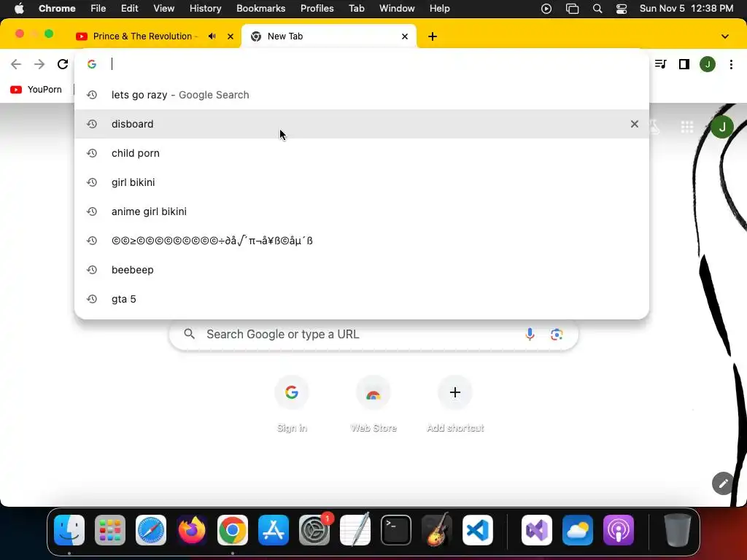Expand the tab search chevron
Viewport: 747px width, 560px height.
pos(725,36)
